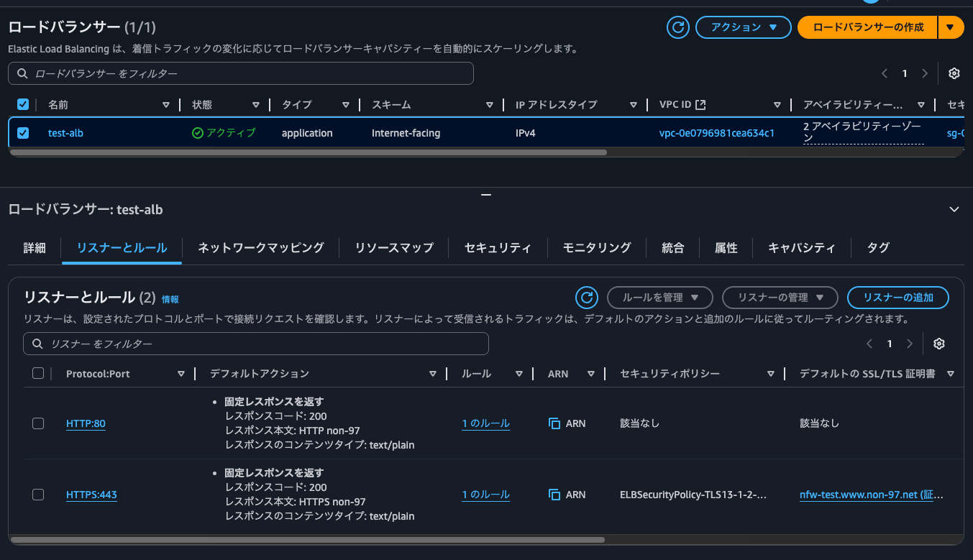Screen dimensions: 973x560
Task: Collapse the test-alb details panel chevron
Action: click(954, 210)
